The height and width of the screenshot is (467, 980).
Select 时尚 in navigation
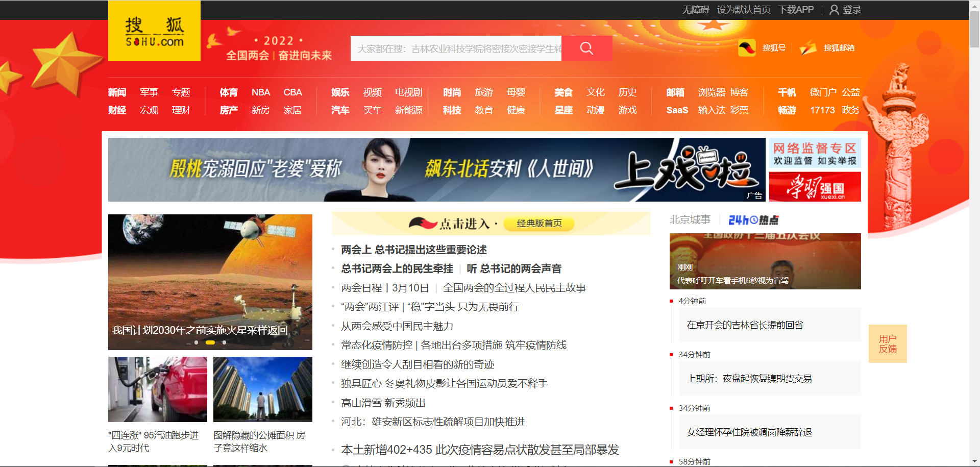click(x=452, y=92)
